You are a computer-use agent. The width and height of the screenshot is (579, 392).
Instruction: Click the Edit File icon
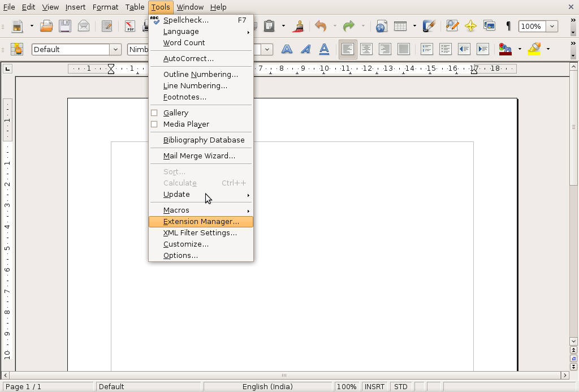(x=107, y=26)
